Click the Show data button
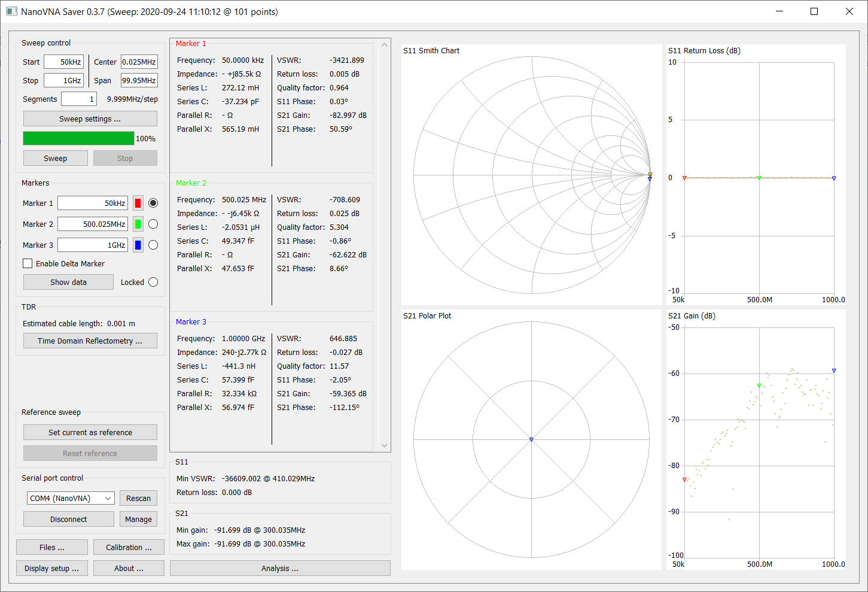Image resolution: width=868 pixels, height=592 pixels. (x=68, y=282)
